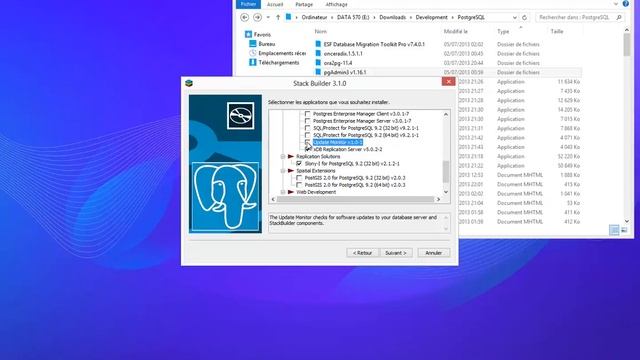Switch Explorer to large icons view

point(624,230)
